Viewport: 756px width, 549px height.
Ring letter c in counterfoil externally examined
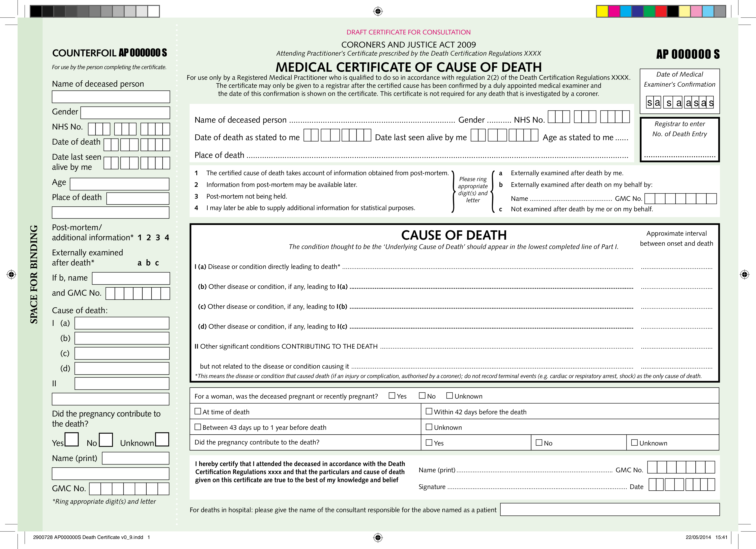tap(157, 263)
